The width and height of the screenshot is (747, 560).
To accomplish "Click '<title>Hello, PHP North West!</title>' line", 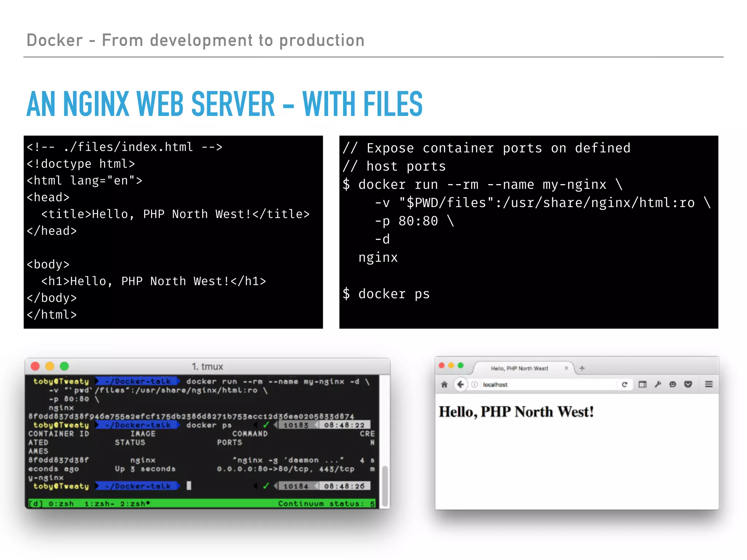I will [175, 214].
